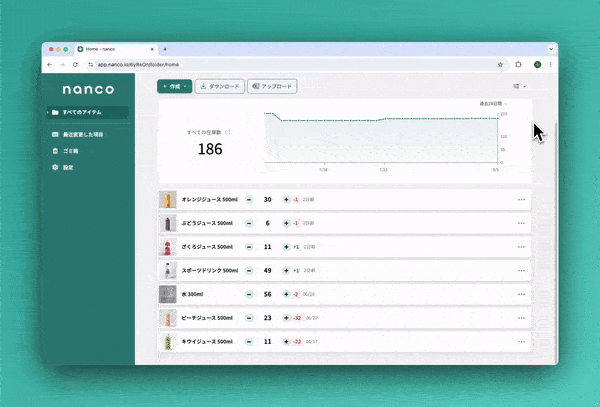Open more options for 水 300ml
This screenshot has height=407, width=600.
click(x=521, y=294)
